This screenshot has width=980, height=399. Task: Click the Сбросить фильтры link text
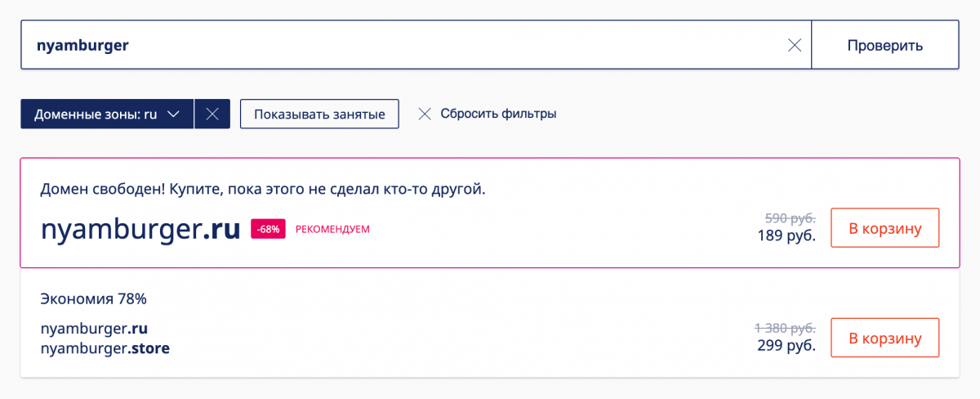(498, 114)
